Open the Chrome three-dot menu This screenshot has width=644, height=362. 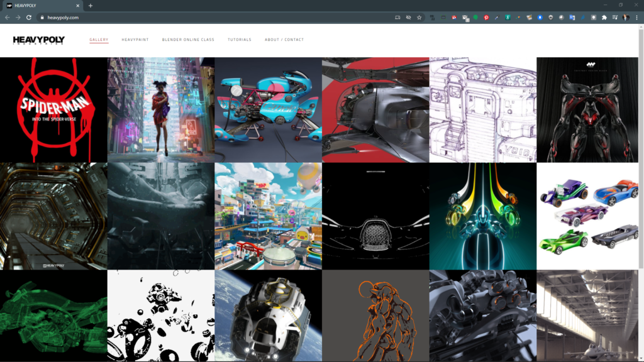click(636, 18)
